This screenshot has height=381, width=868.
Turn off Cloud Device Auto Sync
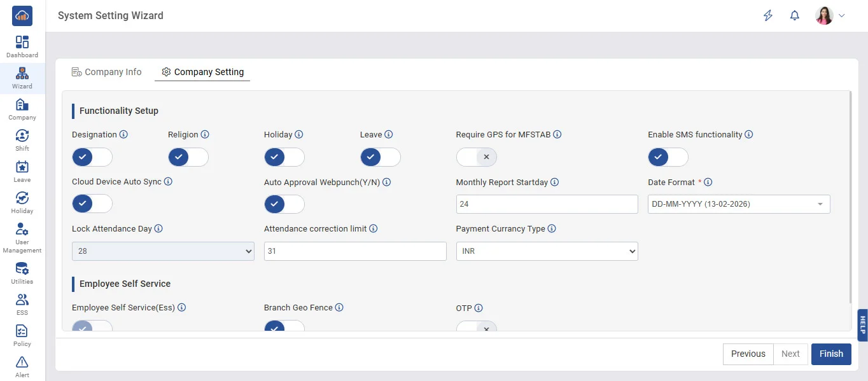pos(92,204)
